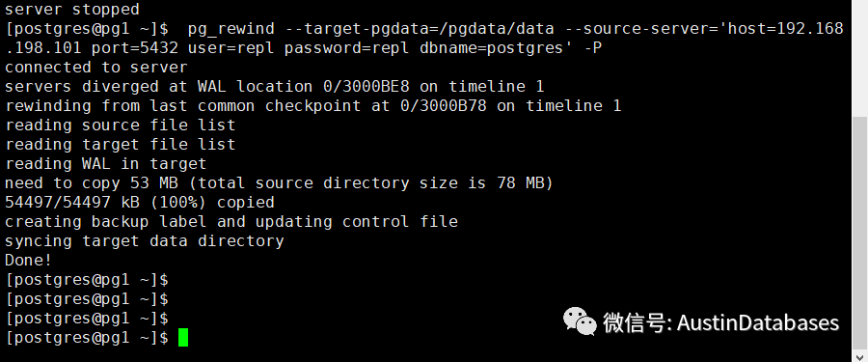Click the '--target-pgdata=/pgdata/data' argument
Image resolution: width=868 pixels, height=362 pixels.
(x=420, y=29)
